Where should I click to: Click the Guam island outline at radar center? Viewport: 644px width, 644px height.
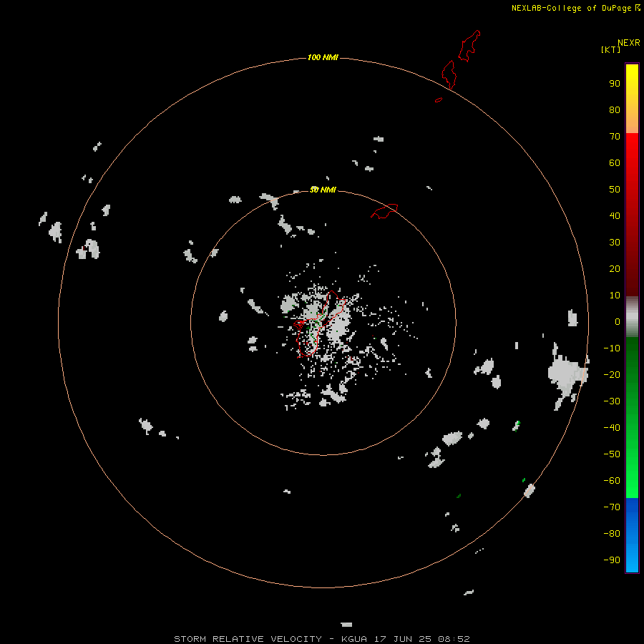321,324
